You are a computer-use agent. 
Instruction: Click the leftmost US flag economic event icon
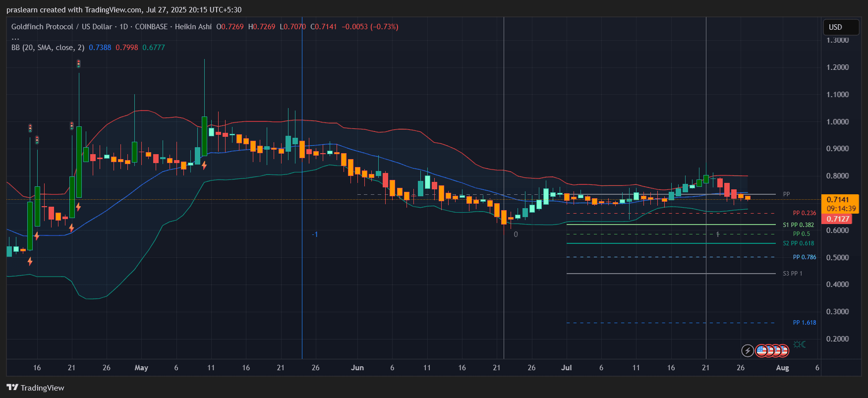coord(761,351)
